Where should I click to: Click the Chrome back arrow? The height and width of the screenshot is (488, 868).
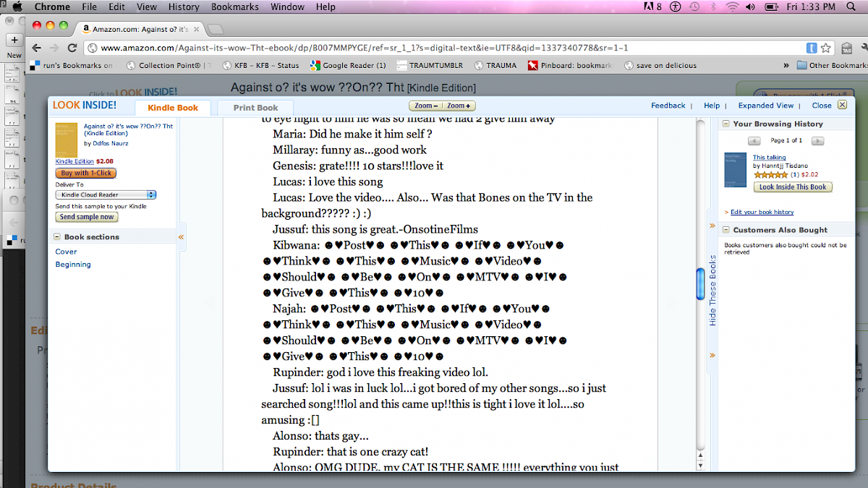[37, 48]
